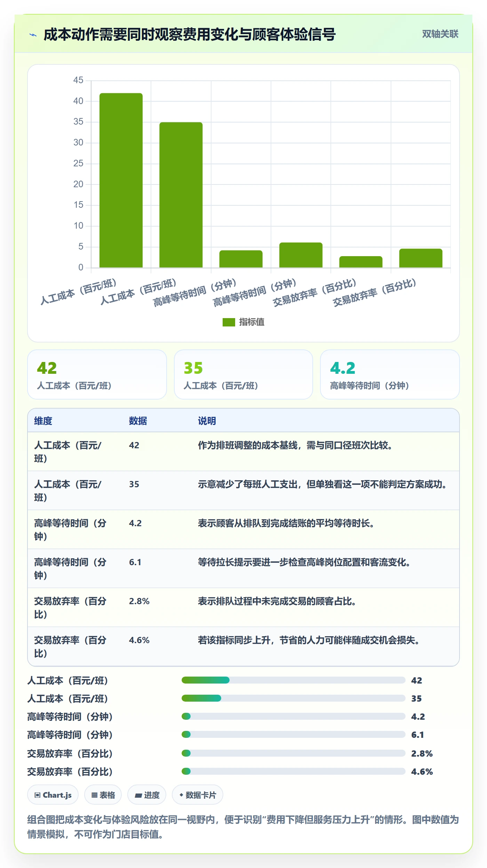Open the 4.2 高峰等待时间 data card
The image size is (487, 868).
pyautogui.click(x=390, y=374)
